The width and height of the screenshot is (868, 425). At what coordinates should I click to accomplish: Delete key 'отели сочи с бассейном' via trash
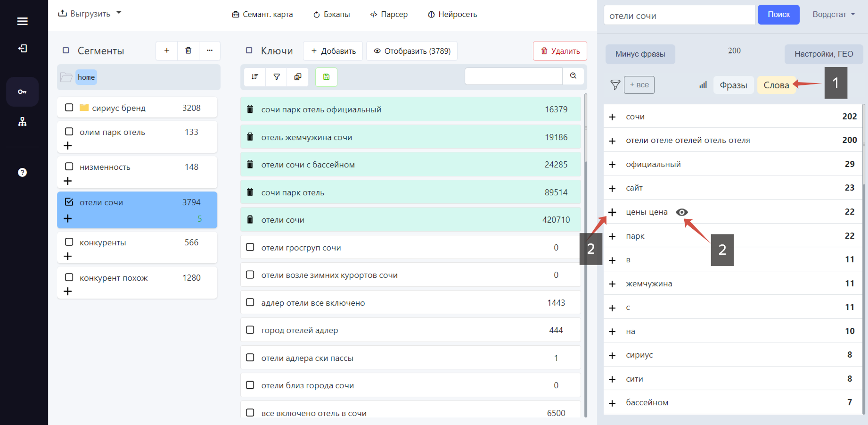pos(250,165)
